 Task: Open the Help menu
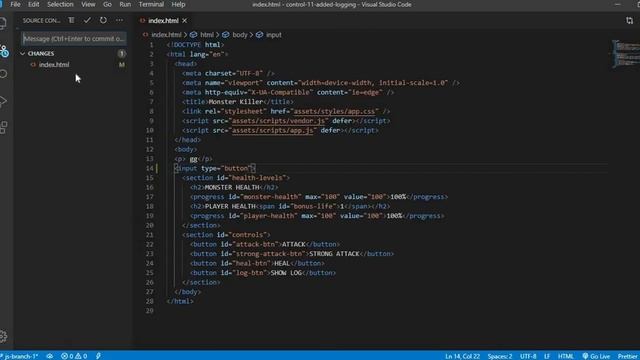tap(178, 4)
